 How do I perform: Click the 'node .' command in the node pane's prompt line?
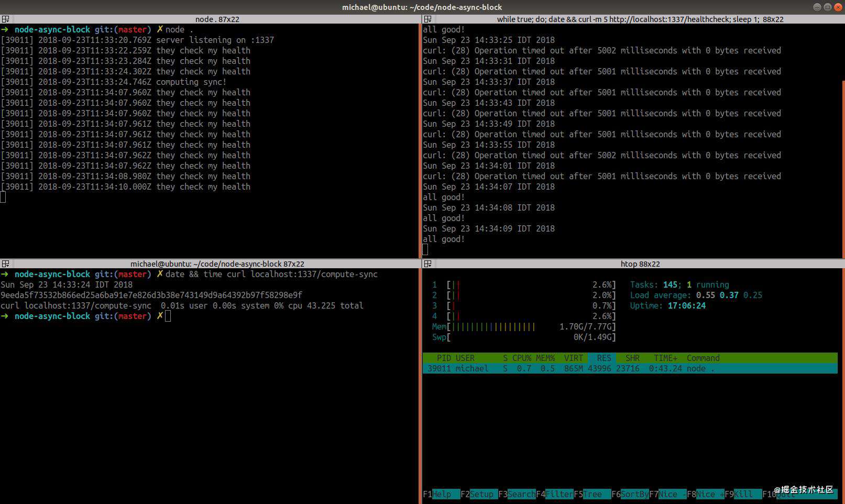tap(179, 29)
